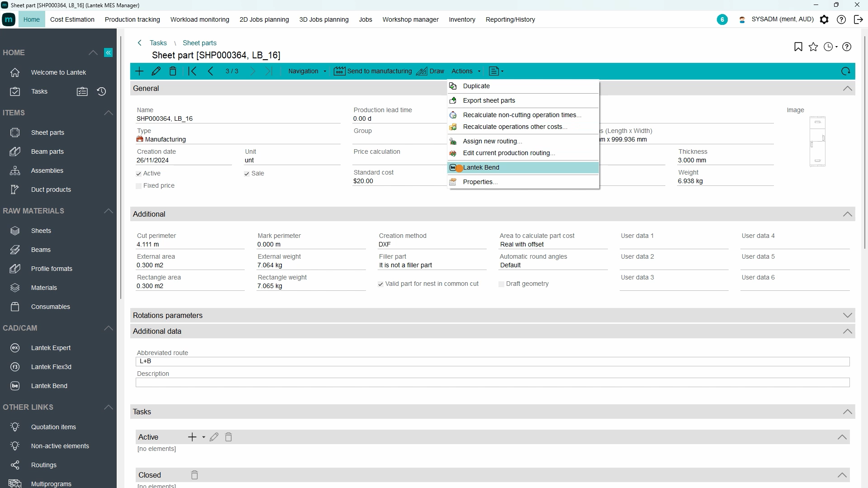Open the recent history clock dropdown
Image resolution: width=868 pixels, height=488 pixels.
point(831,47)
